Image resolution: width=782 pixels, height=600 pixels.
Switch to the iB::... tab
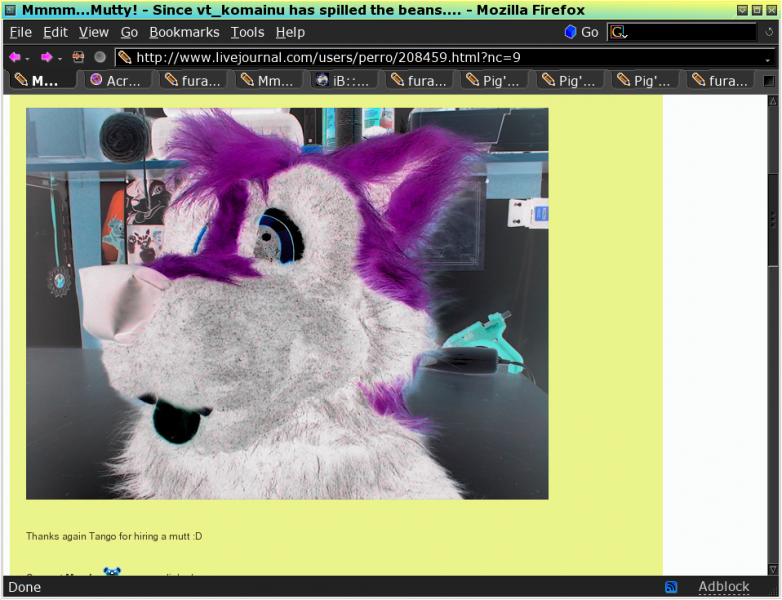(345, 80)
